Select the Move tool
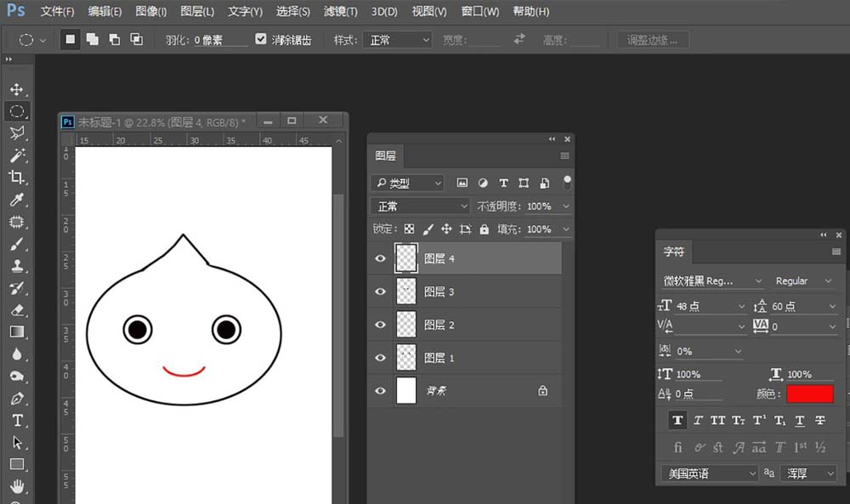The image size is (850, 504). 16,89
